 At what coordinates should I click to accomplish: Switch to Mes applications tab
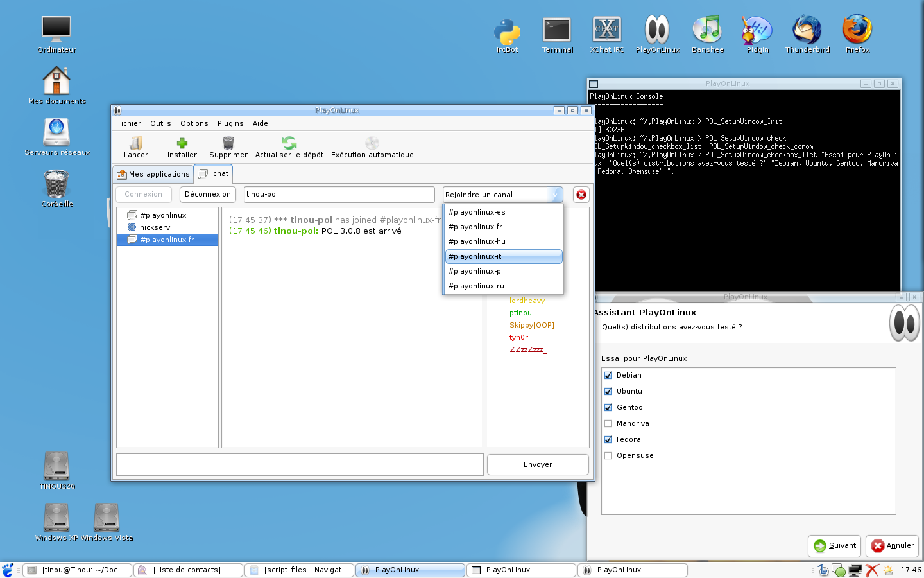tap(154, 174)
